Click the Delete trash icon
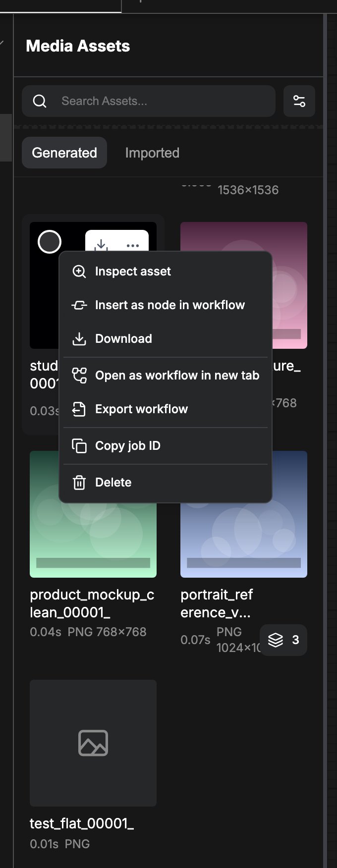 click(79, 482)
